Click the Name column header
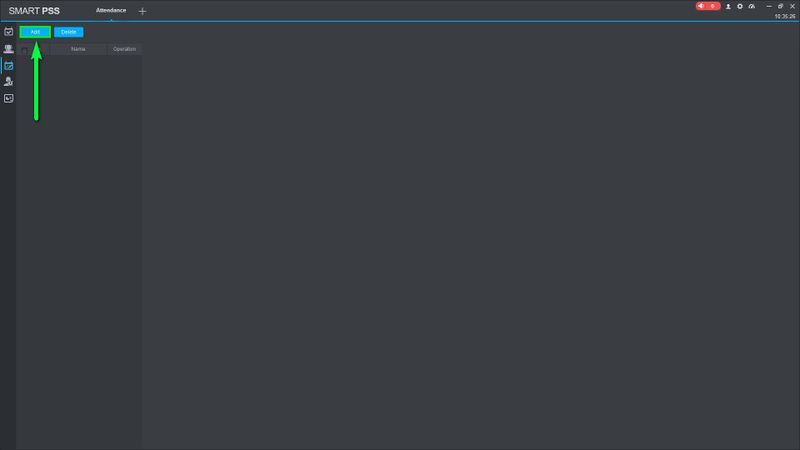The height and width of the screenshot is (450, 800). pos(78,49)
